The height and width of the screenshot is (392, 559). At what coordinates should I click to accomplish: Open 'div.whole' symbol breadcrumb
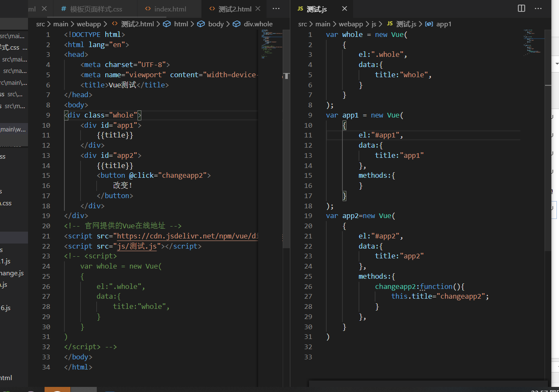258,24
